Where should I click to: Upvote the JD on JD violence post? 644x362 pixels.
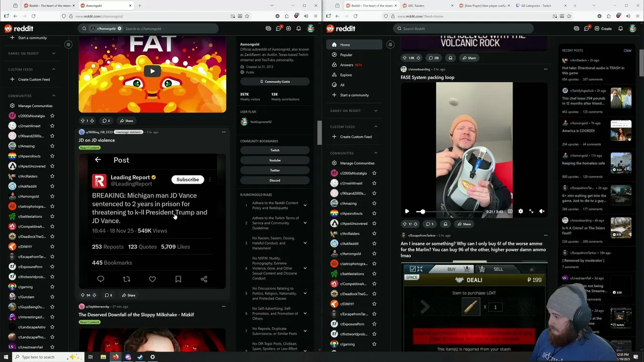tap(83, 295)
